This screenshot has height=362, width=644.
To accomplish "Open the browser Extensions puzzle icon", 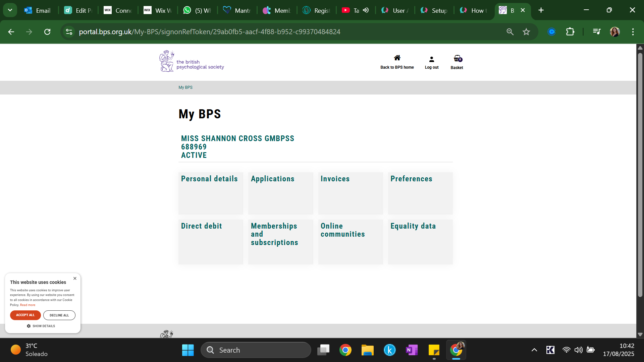I will 570,32.
